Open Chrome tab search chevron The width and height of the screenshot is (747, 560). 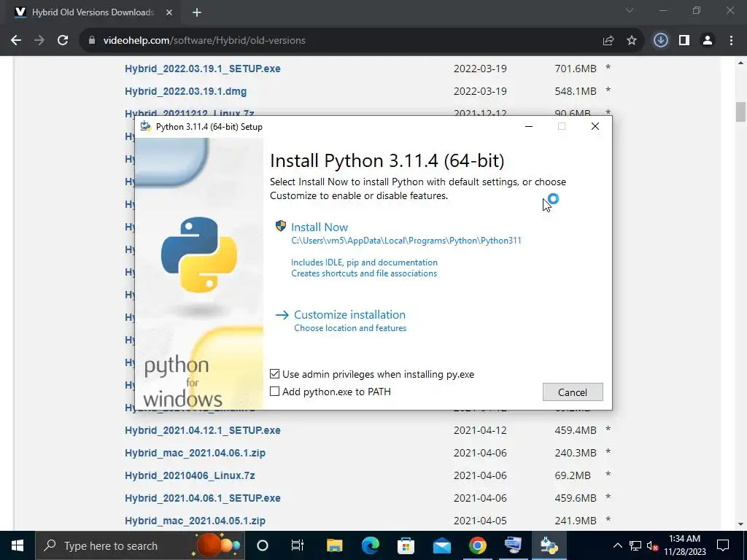(x=630, y=10)
